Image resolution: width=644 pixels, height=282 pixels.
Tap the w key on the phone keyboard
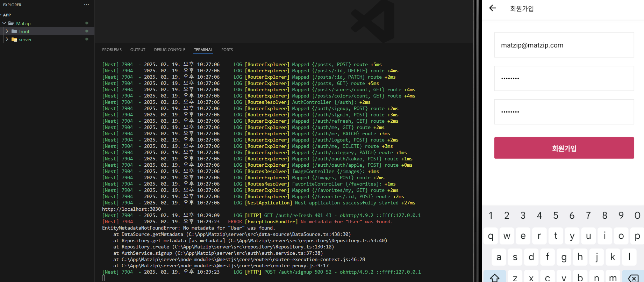click(507, 236)
